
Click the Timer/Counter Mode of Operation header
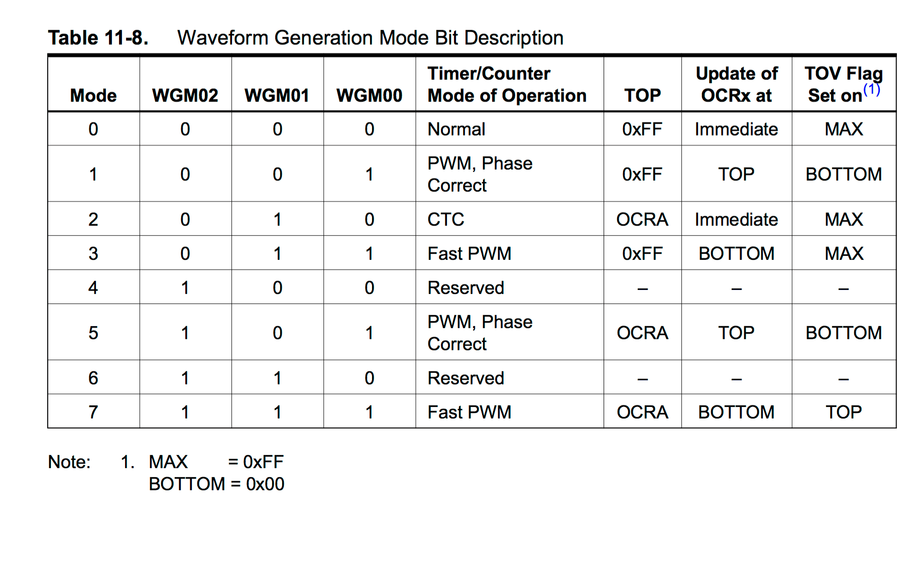(x=507, y=84)
